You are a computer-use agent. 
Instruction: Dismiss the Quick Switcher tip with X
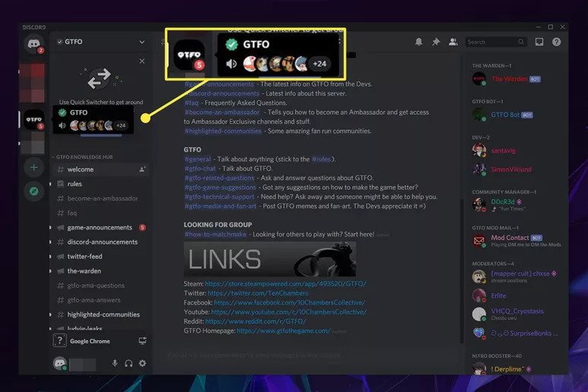coord(142,61)
